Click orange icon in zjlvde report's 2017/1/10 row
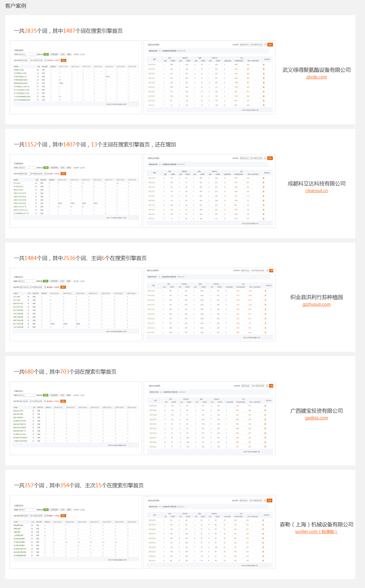This screenshot has height=588, width=365. click(x=264, y=65)
